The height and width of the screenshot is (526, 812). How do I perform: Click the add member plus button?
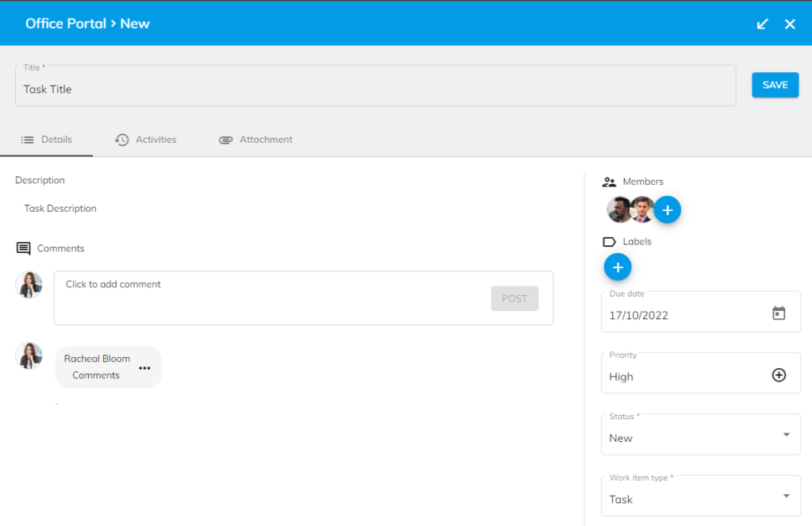[668, 209]
